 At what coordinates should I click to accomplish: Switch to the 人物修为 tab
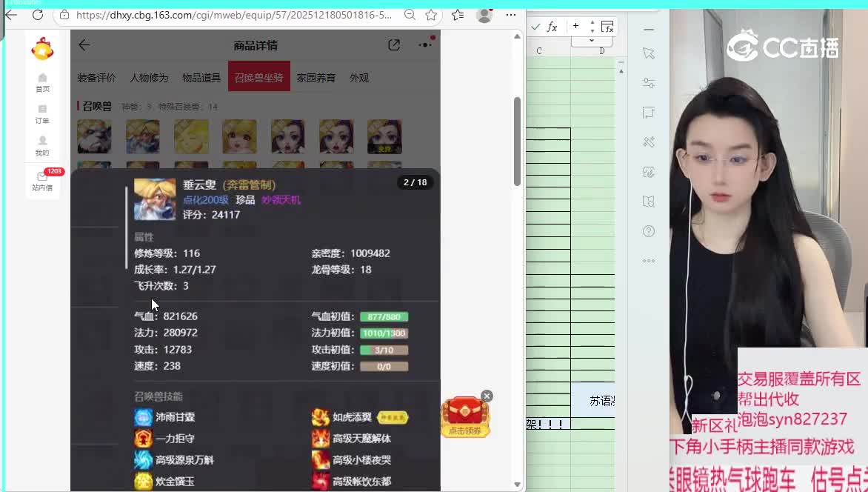(x=149, y=78)
